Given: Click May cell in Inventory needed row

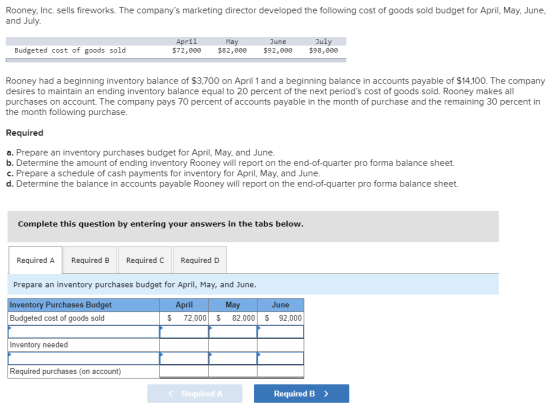Looking at the screenshot, I should pyautogui.click(x=233, y=345).
